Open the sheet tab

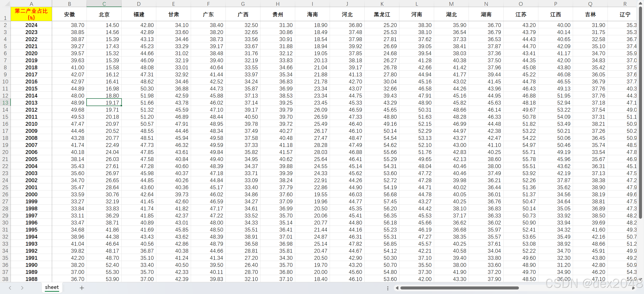point(52,287)
